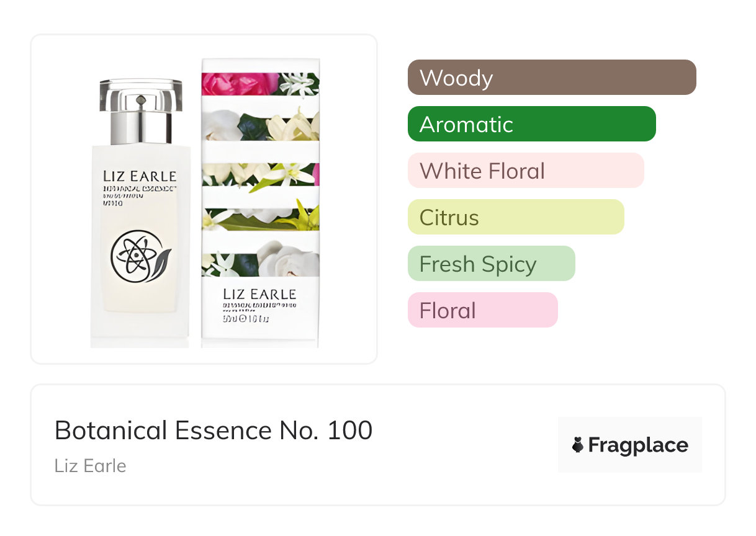Click the Fragplace logo text
Viewport: 756px width, 536px height.
(x=638, y=445)
